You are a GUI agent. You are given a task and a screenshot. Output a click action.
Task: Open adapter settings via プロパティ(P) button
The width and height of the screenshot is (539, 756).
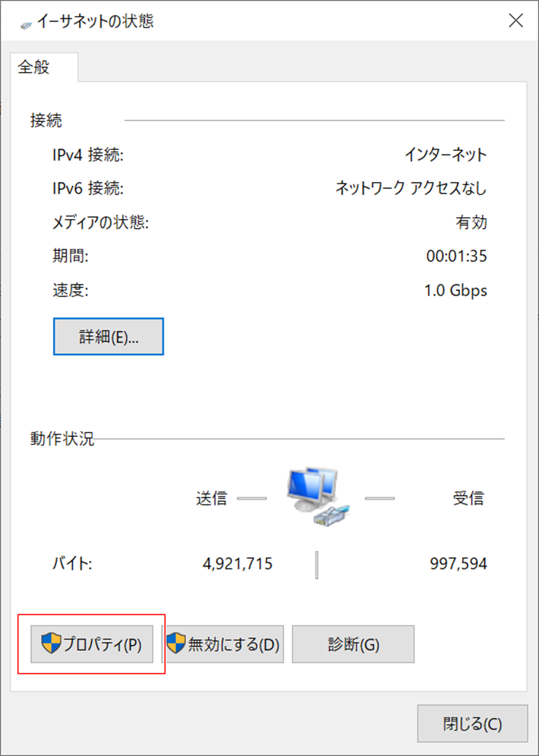coord(92,644)
